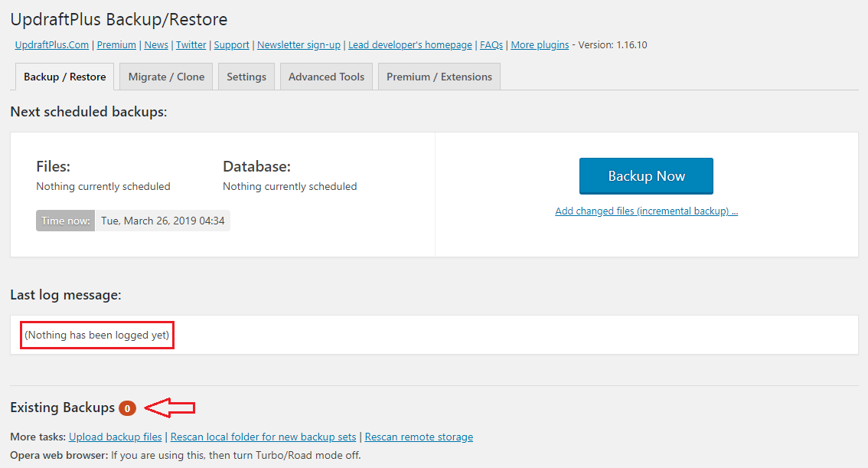
Task: Open Lead developer's homepage link
Action: (410, 45)
